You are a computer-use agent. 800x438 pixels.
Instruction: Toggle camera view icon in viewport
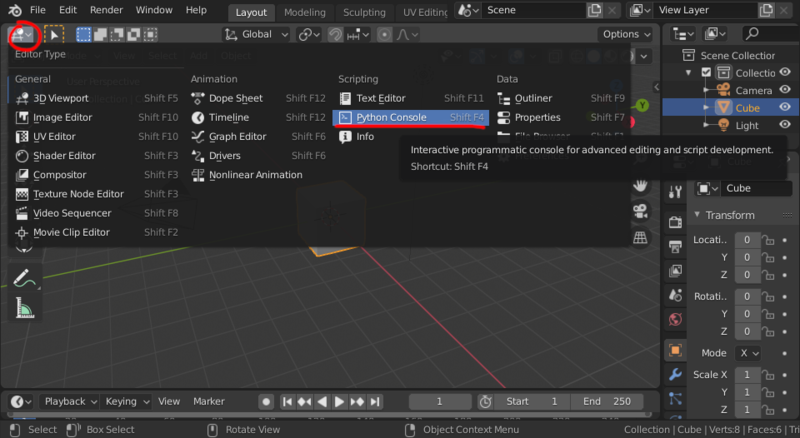640,211
